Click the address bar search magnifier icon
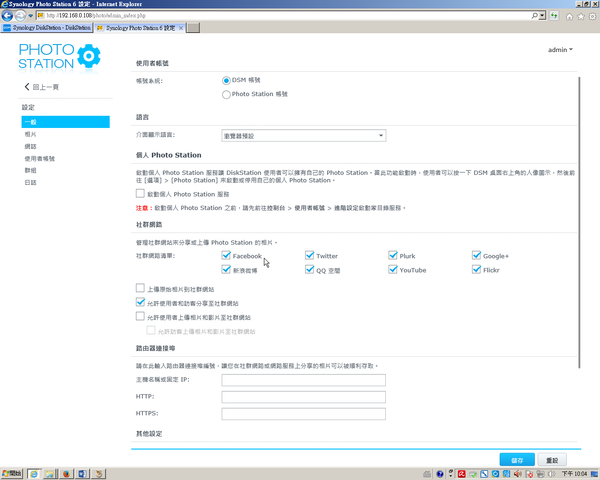The image size is (600, 480). [x=537, y=16]
